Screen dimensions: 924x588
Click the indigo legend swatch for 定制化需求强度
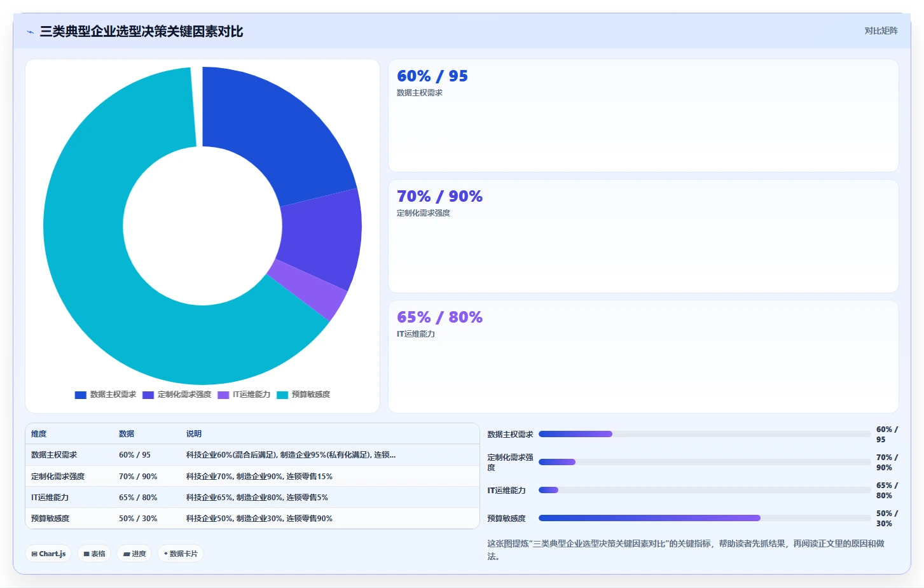(148, 395)
